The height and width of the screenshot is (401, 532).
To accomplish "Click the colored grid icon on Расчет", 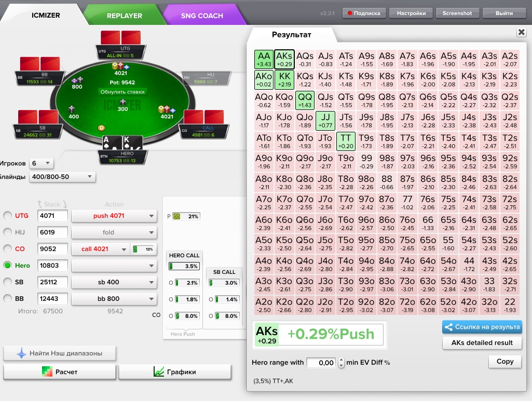I will click(x=47, y=372).
